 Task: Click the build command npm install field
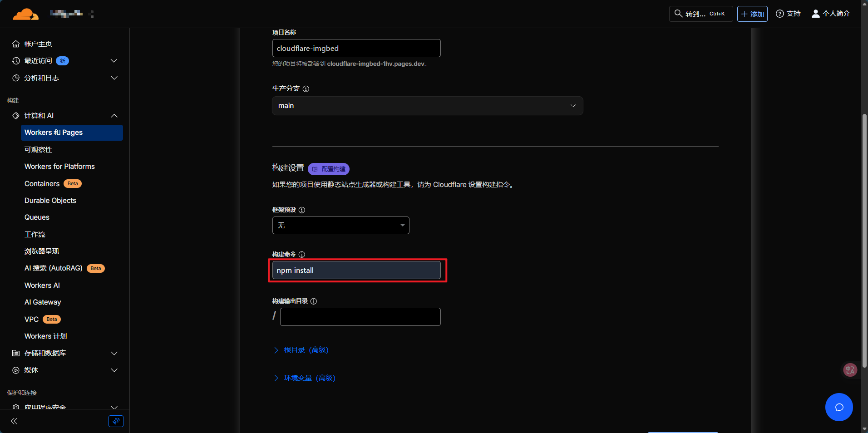pyautogui.click(x=356, y=270)
